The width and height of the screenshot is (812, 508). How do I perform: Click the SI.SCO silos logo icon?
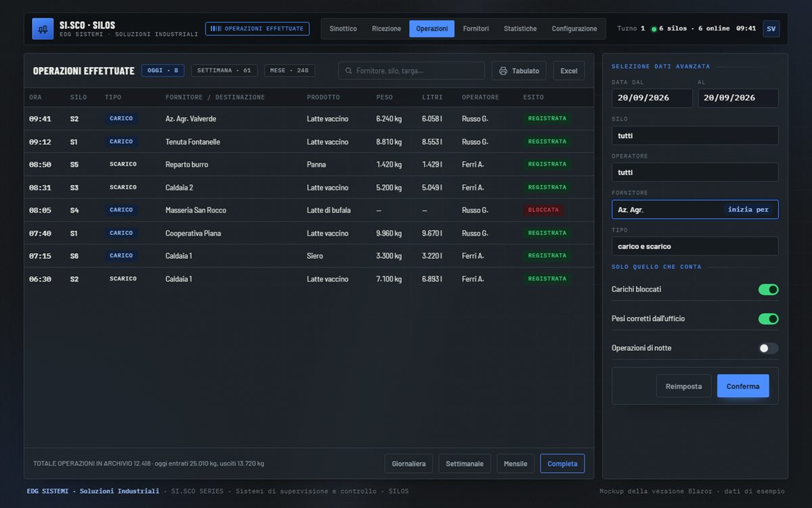(x=43, y=28)
